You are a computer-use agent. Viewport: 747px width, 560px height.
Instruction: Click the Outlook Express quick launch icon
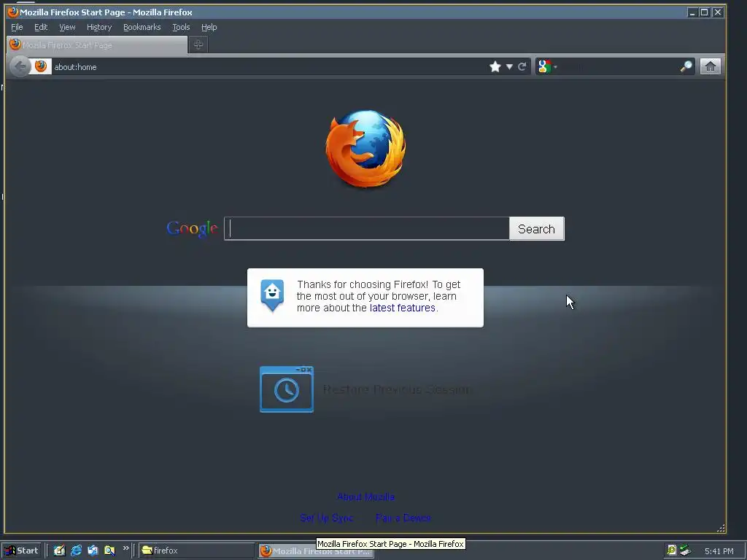(93, 551)
